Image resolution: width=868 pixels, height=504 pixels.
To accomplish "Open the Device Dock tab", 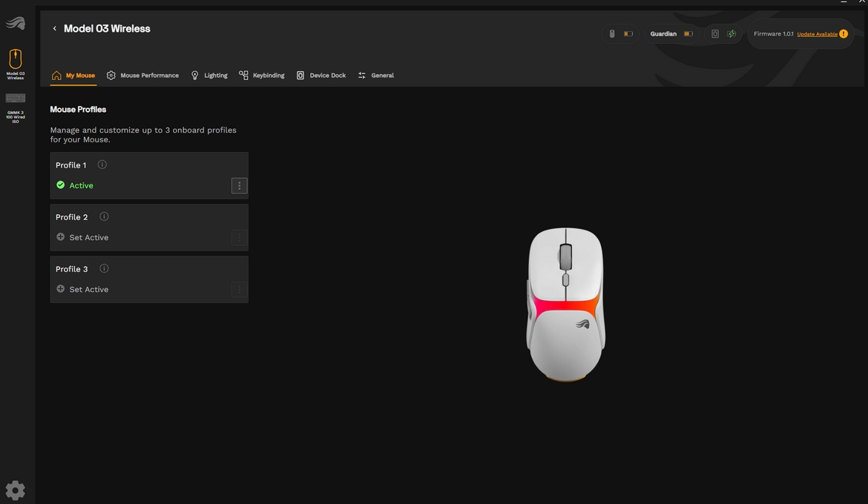I will point(321,76).
